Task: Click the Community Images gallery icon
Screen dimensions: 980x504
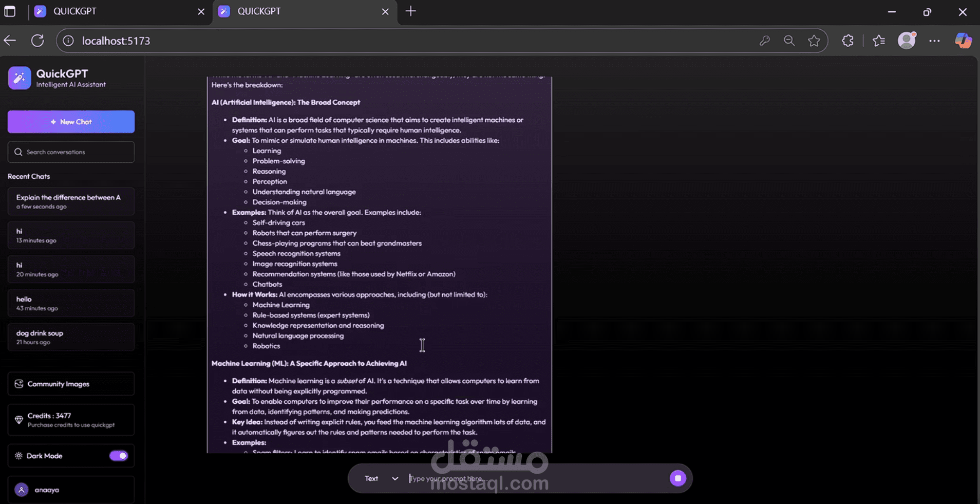Action: 19,384
